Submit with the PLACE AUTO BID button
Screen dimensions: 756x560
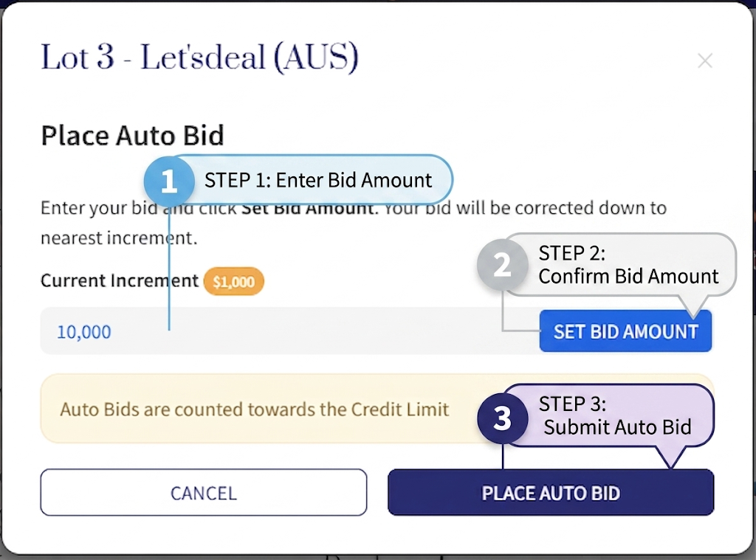[x=551, y=492]
